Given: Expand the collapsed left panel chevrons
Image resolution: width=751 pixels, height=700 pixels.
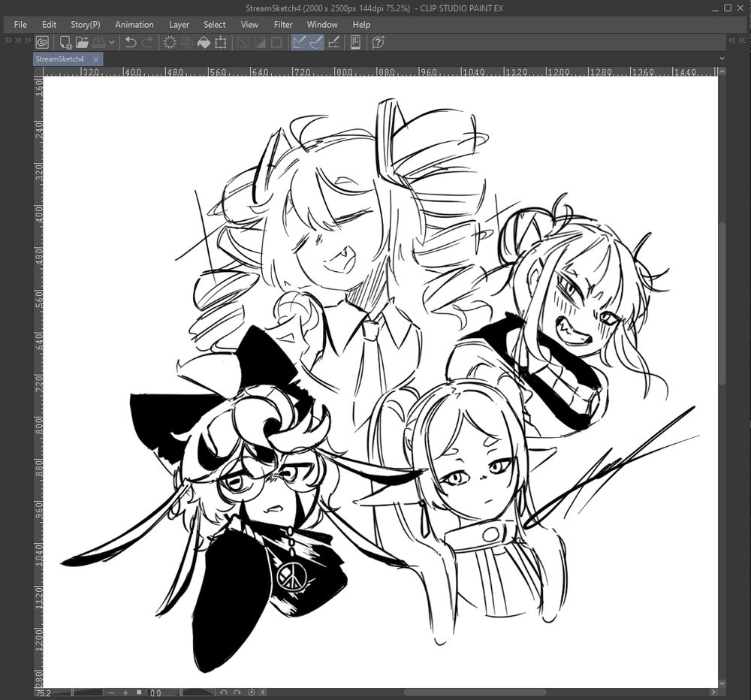Looking at the screenshot, I should [18, 41].
